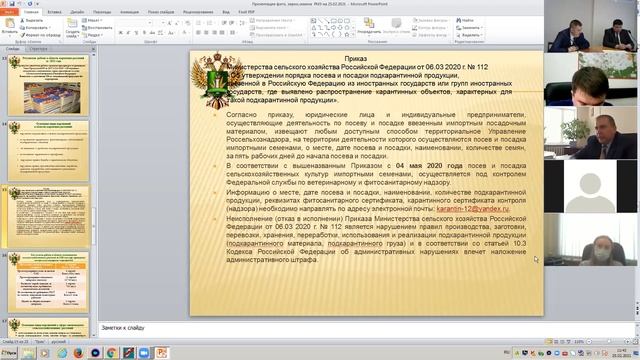Click Формат по образцу painter

pos(40,35)
